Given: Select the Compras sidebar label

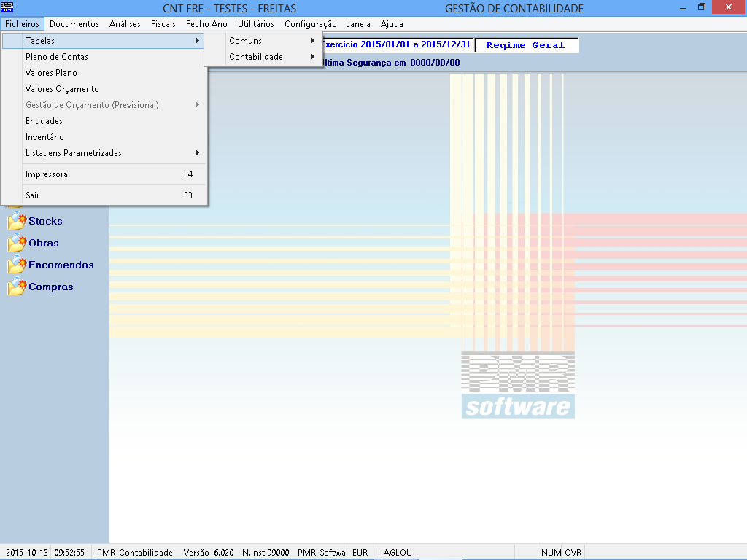Looking at the screenshot, I should click(50, 287).
